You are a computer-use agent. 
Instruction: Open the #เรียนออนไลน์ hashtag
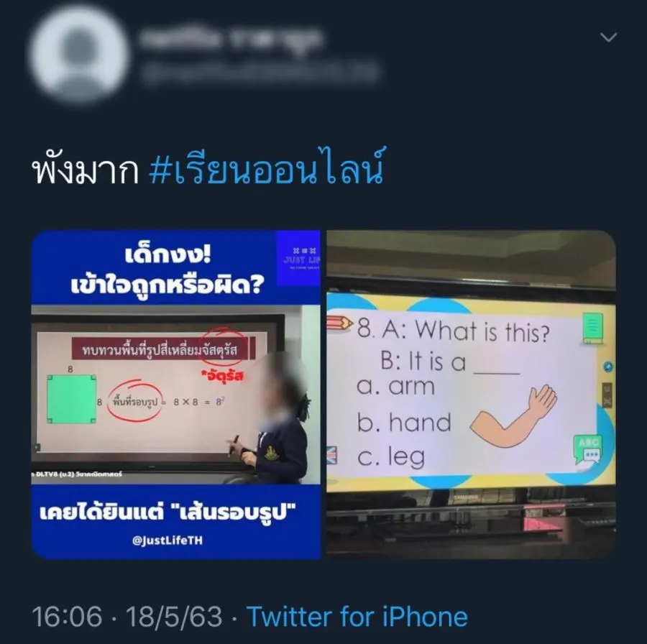point(266,167)
